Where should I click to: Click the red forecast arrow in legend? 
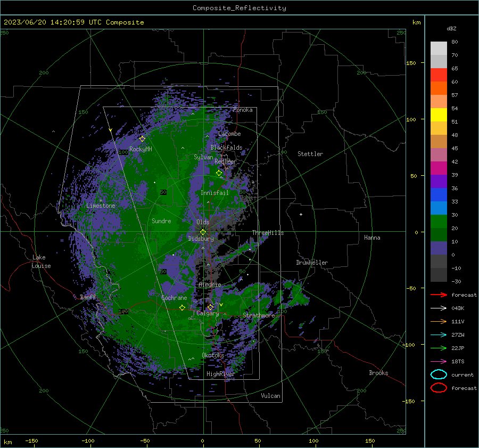click(x=439, y=295)
